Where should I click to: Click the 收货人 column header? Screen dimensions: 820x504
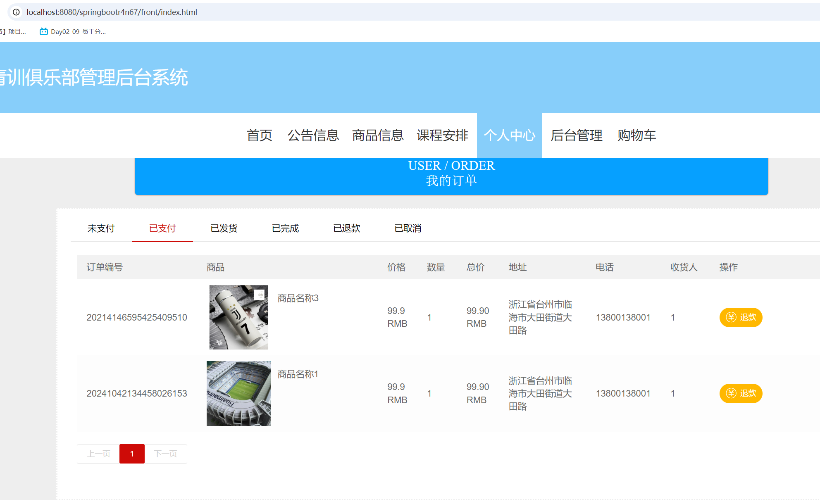684,267
